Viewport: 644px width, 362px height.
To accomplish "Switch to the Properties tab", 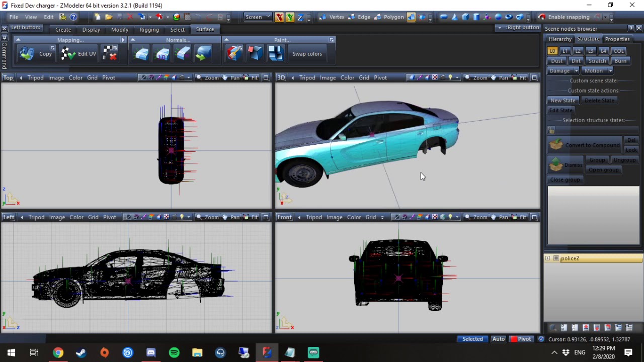I will pyautogui.click(x=617, y=39).
